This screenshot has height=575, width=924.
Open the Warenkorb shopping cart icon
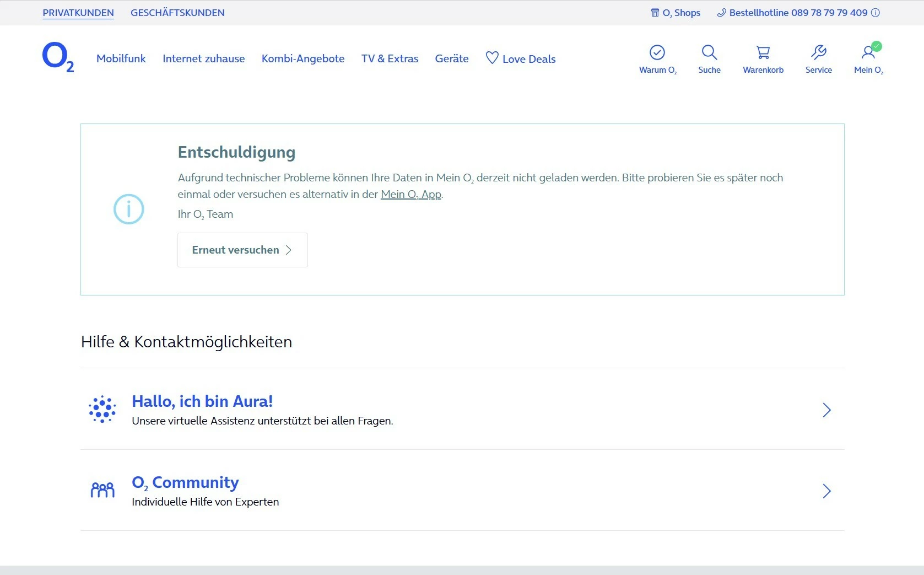point(763,52)
